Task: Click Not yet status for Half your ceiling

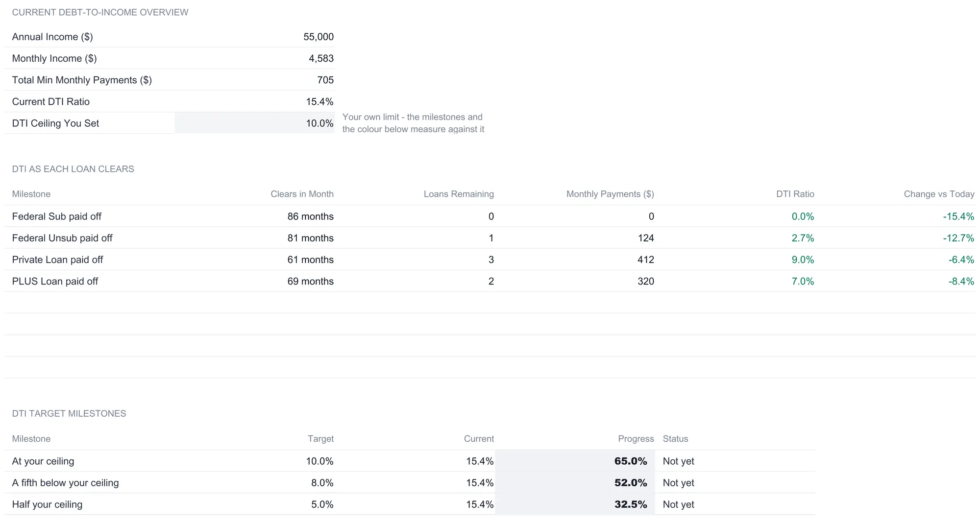Action: click(x=678, y=504)
